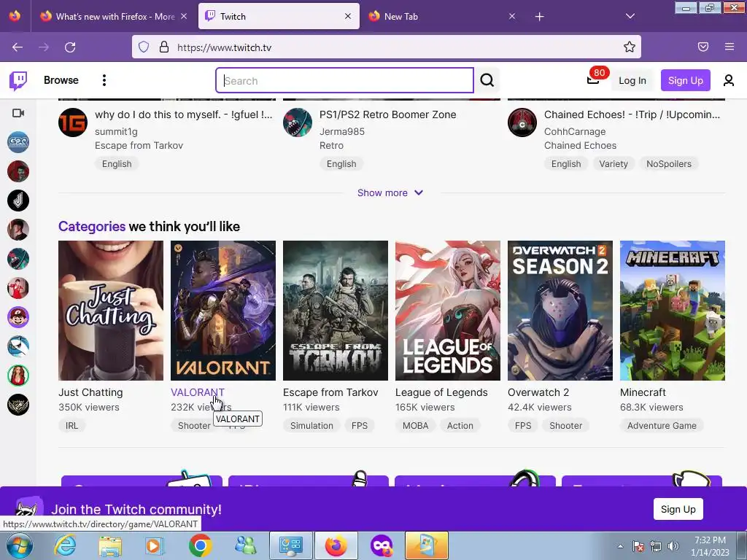
Task: Select the MOBA tag
Action: [x=415, y=425]
